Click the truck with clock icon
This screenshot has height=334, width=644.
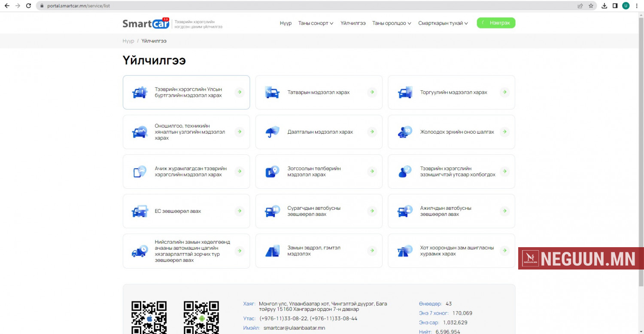(140, 251)
